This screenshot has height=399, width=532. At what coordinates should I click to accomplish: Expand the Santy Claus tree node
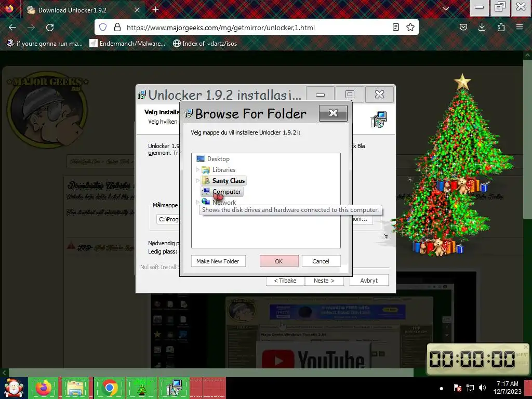pyautogui.click(x=198, y=180)
